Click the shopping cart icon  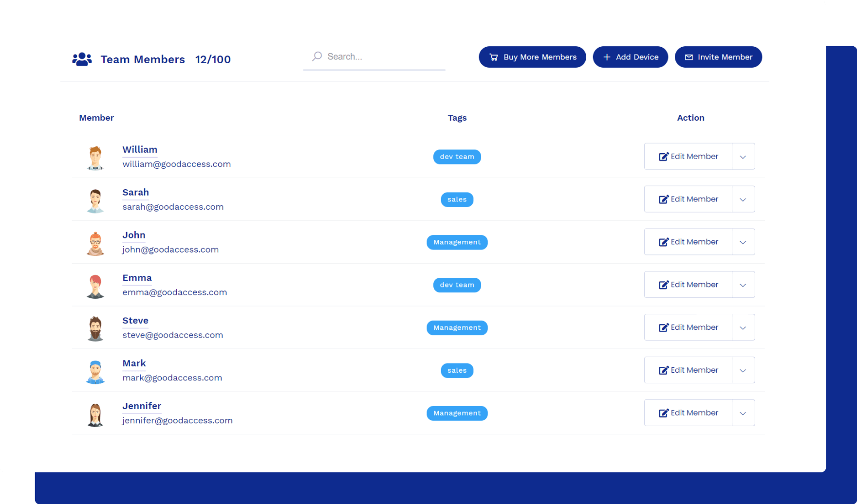(493, 57)
